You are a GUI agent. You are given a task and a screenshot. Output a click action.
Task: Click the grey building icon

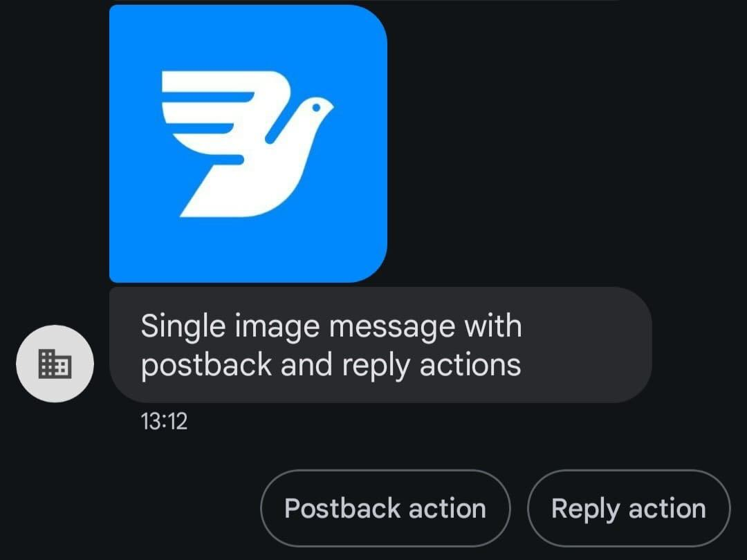click(x=55, y=364)
